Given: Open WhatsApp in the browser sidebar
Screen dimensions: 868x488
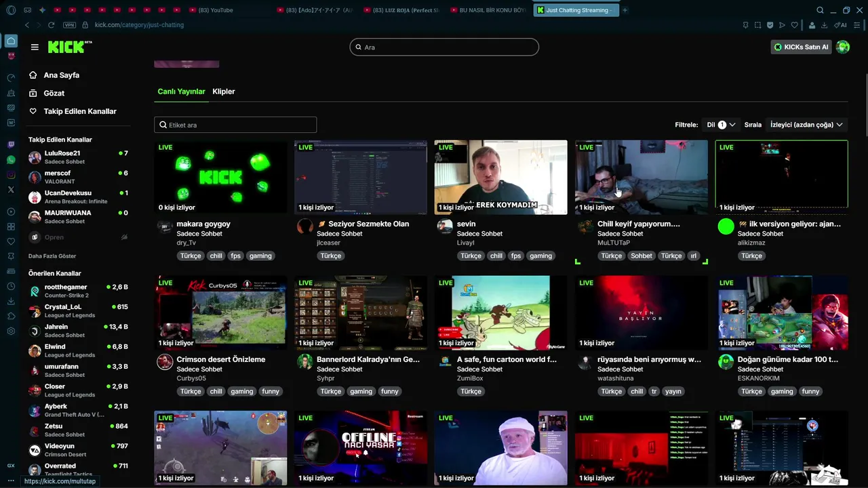Looking at the screenshot, I should point(11,160).
